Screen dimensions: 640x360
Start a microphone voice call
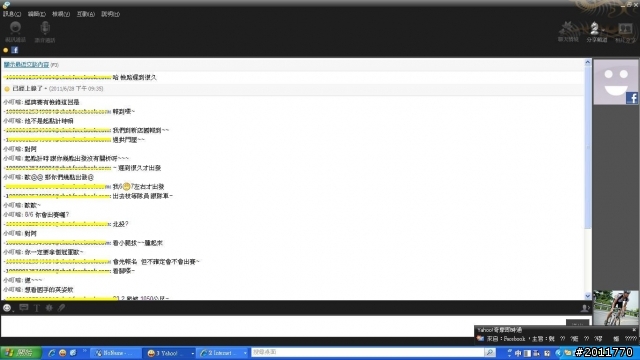[45, 32]
